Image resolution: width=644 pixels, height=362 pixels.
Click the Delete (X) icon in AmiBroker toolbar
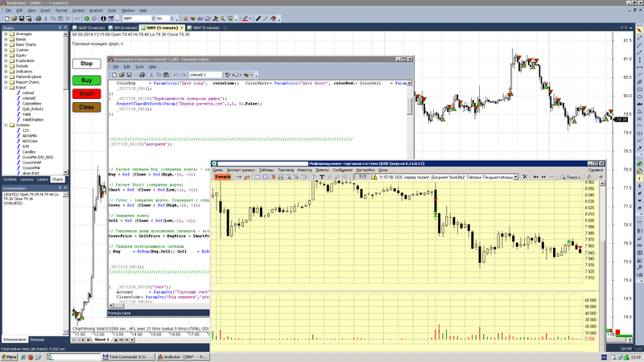coord(68,19)
